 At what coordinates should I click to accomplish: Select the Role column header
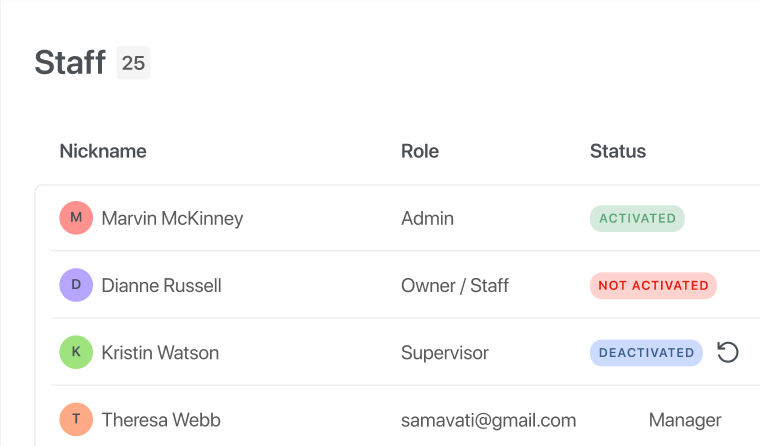[420, 151]
